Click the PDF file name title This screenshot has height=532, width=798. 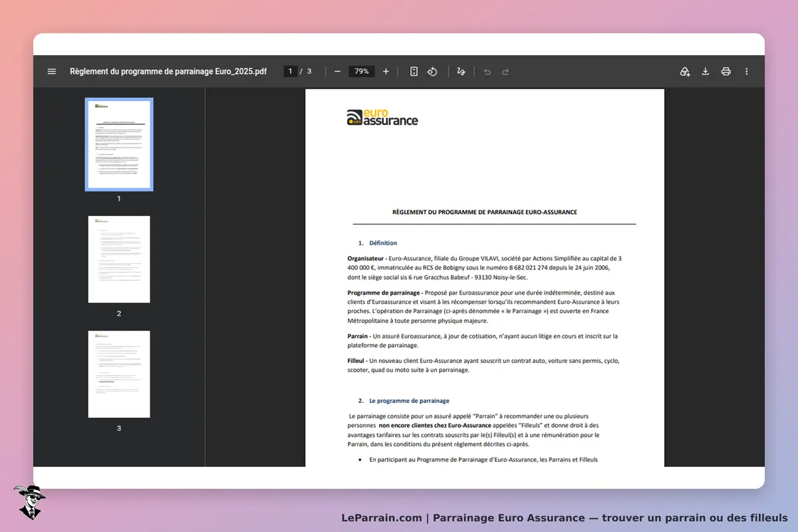click(168, 71)
